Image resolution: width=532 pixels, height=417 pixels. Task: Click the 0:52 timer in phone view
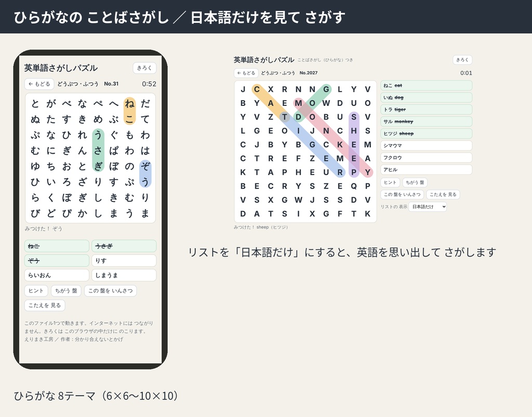[x=149, y=84]
